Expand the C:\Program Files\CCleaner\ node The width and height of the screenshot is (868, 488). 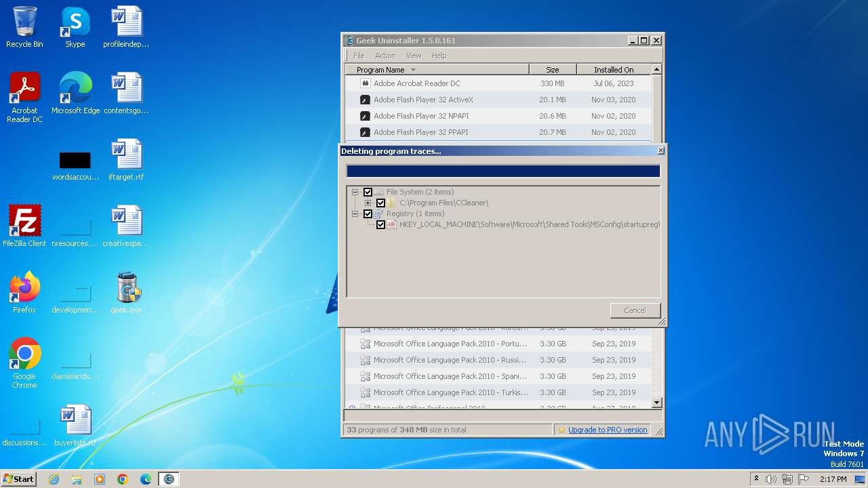click(x=368, y=203)
